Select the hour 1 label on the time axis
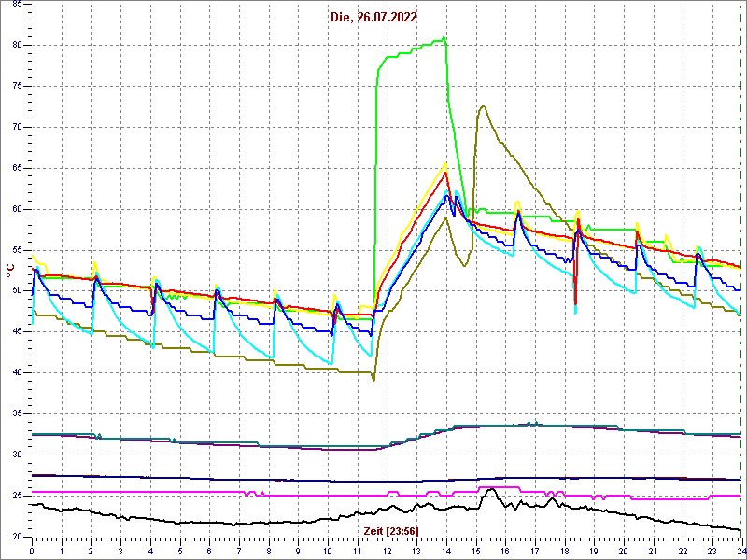The image size is (747, 560). pyautogui.click(x=62, y=552)
